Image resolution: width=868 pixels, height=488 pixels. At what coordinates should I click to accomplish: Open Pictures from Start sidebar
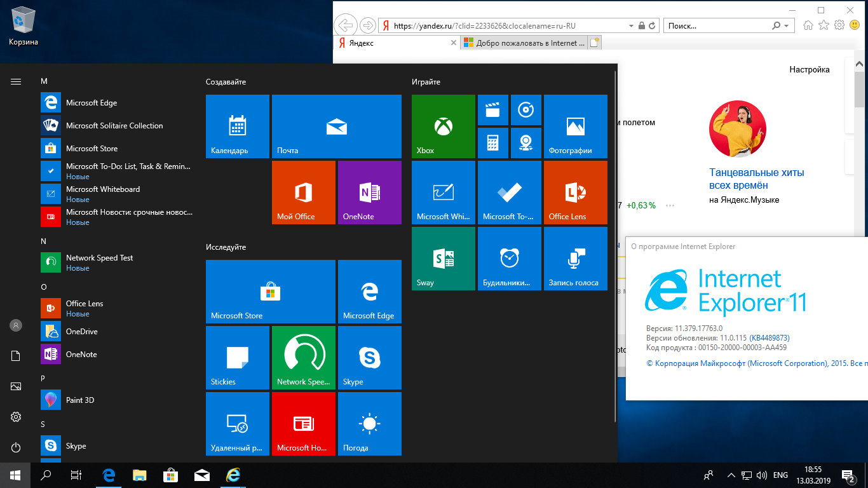coord(16,386)
